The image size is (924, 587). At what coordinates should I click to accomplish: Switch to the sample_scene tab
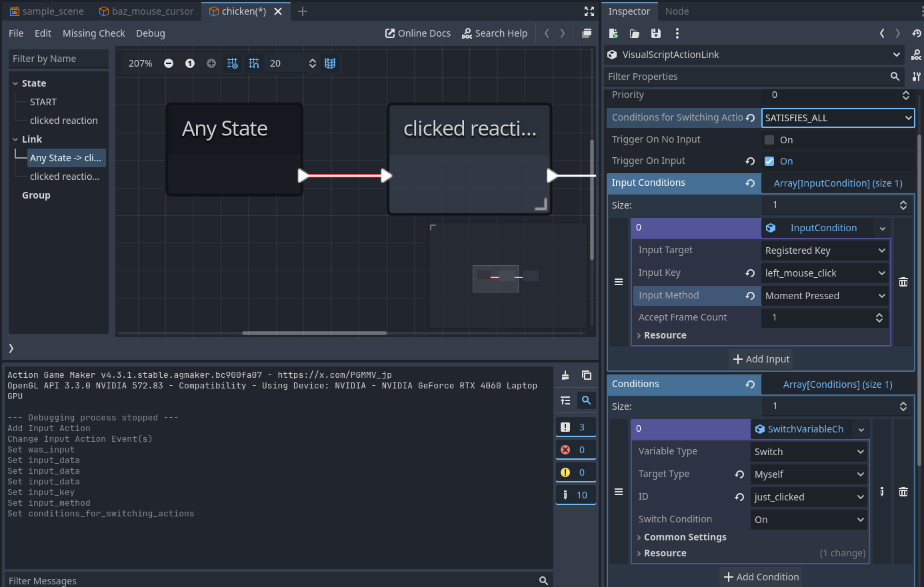point(47,11)
